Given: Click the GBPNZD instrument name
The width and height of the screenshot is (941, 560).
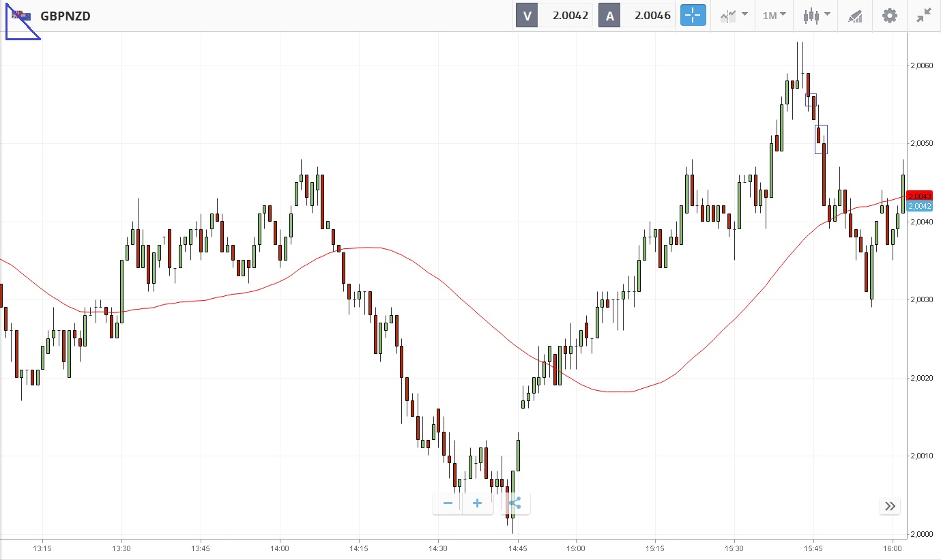Looking at the screenshot, I should [66, 16].
